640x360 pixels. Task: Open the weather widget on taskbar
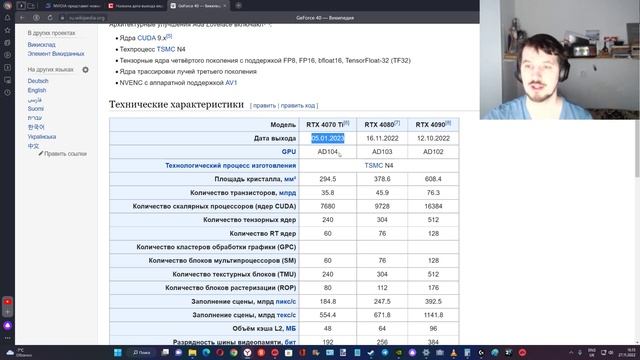(18, 353)
